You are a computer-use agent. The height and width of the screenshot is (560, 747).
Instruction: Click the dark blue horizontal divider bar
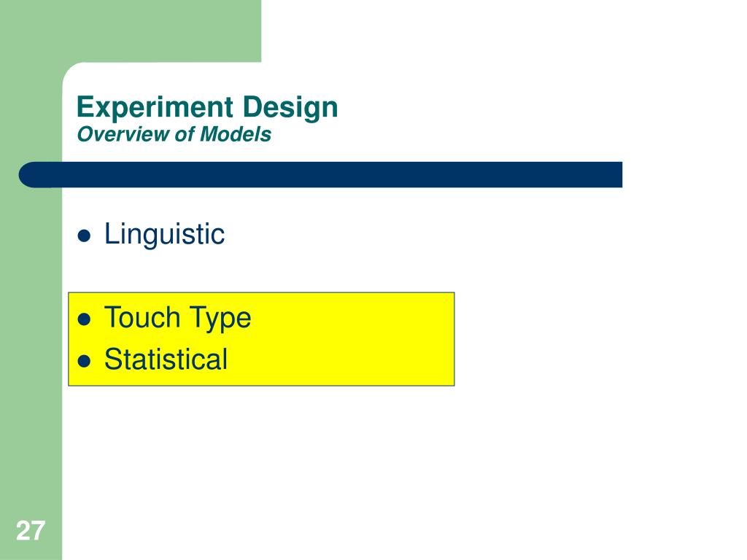(x=320, y=174)
